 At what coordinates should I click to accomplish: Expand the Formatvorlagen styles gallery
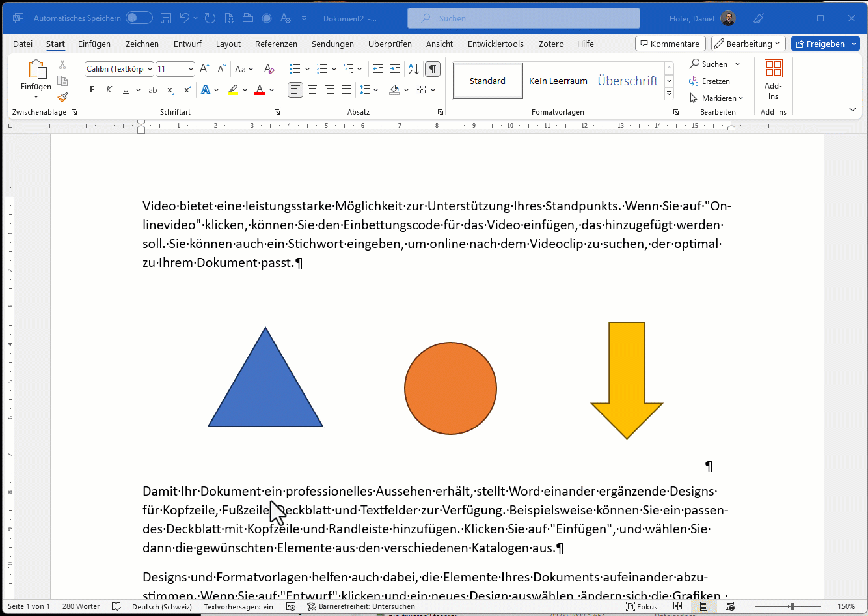tap(669, 94)
